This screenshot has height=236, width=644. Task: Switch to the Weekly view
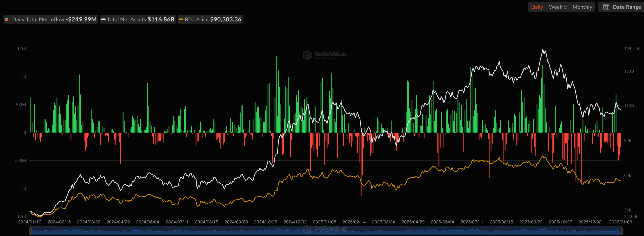(x=558, y=7)
